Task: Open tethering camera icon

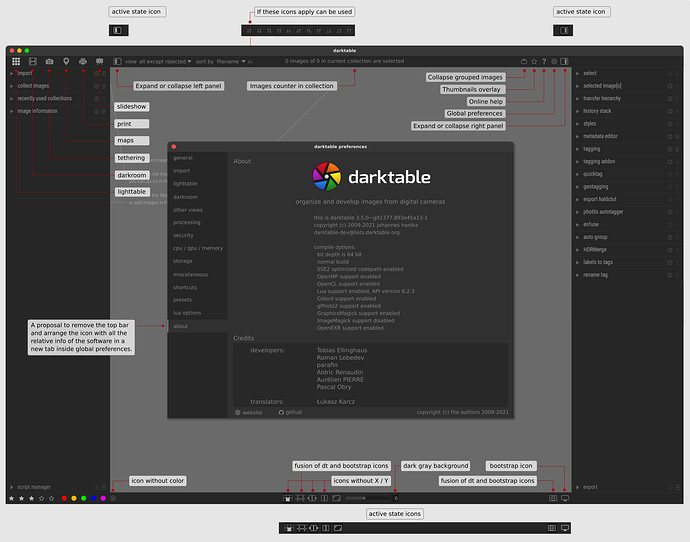Action: (x=49, y=61)
